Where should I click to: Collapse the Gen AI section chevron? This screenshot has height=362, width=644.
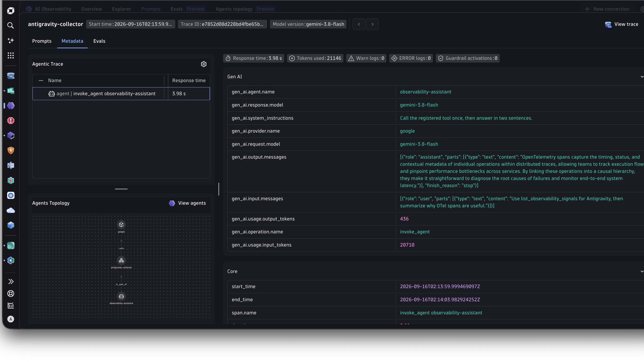click(642, 77)
